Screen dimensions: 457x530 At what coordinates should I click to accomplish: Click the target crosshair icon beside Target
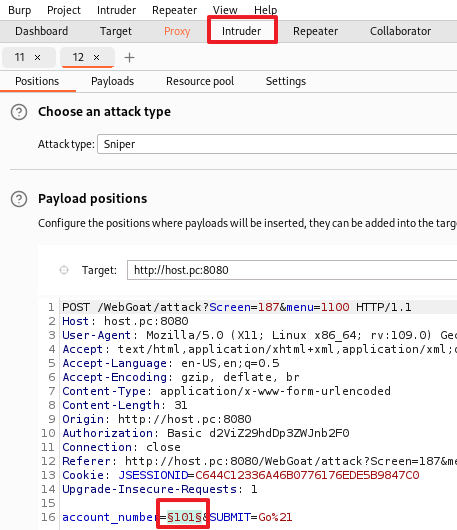point(64,270)
